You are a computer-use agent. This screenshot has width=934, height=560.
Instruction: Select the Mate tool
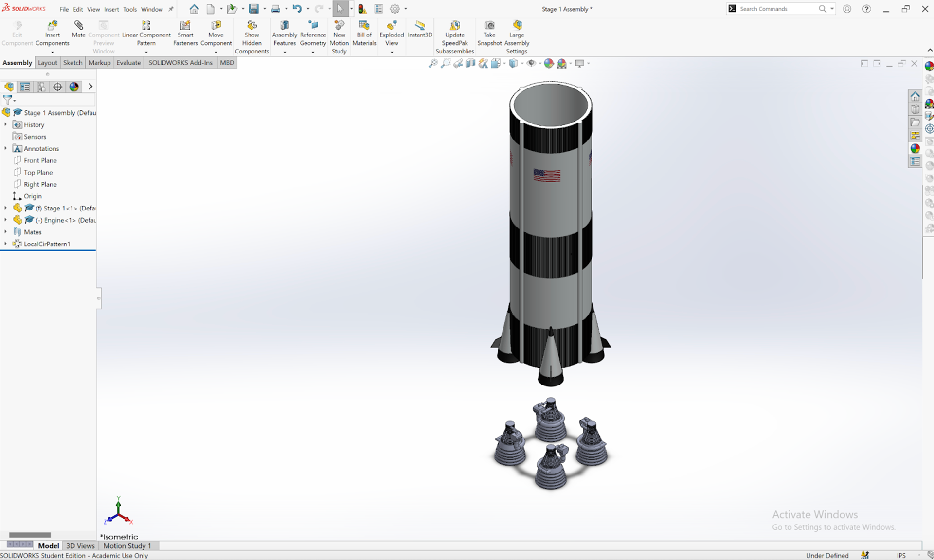pos(78,29)
